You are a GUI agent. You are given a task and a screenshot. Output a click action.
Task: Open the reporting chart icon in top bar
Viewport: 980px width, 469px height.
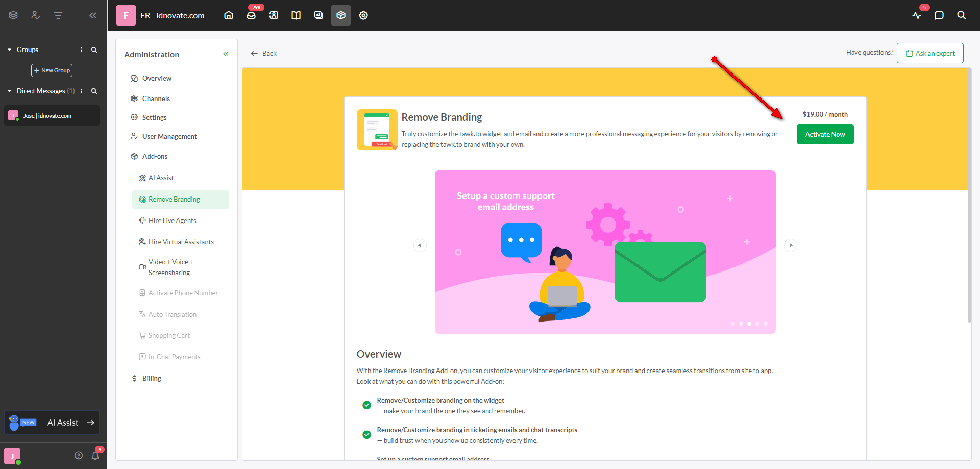coord(318,15)
